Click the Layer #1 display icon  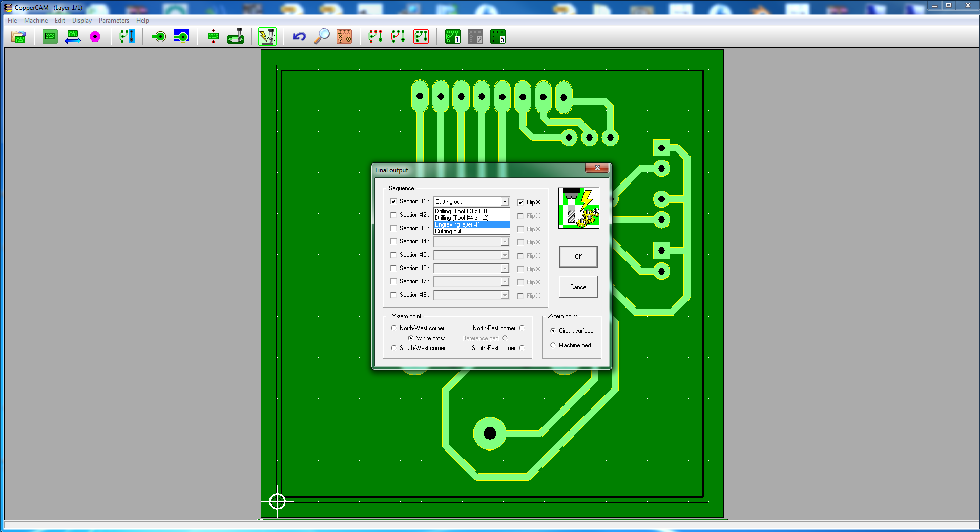(x=452, y=36)
